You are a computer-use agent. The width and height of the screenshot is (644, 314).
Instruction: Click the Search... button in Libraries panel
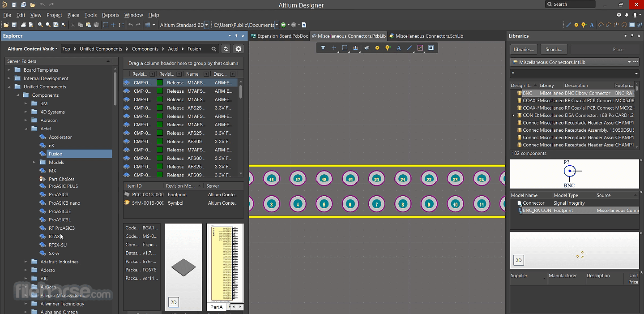pyautogui.click(x=554, y=49)
